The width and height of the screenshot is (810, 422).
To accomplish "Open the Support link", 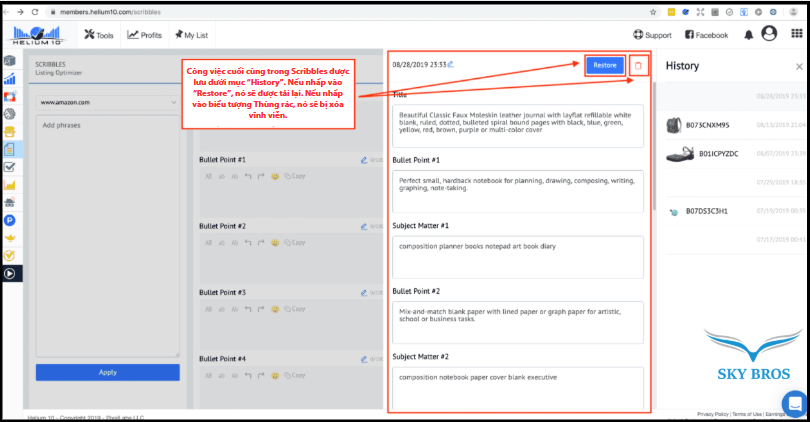I will click(652, 35).
